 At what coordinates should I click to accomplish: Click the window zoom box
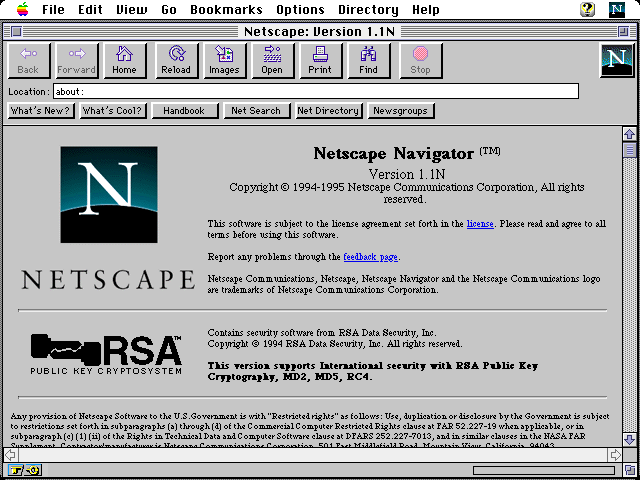[623, 31]
